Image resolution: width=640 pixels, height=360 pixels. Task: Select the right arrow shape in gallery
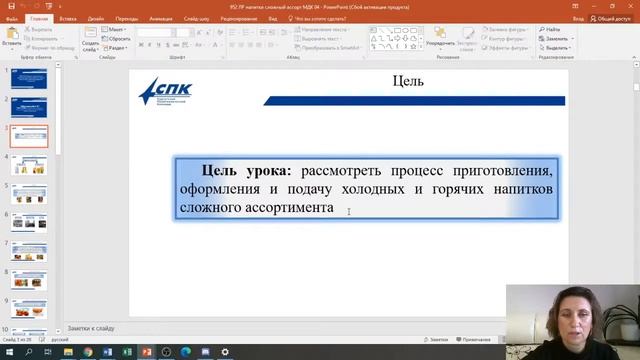coord(397,38)
